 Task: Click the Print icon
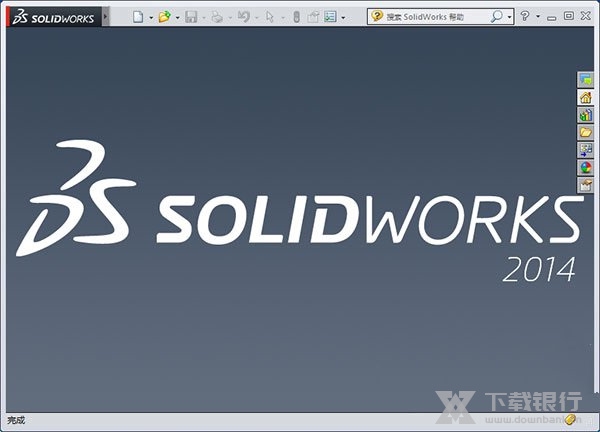[217, 17]
